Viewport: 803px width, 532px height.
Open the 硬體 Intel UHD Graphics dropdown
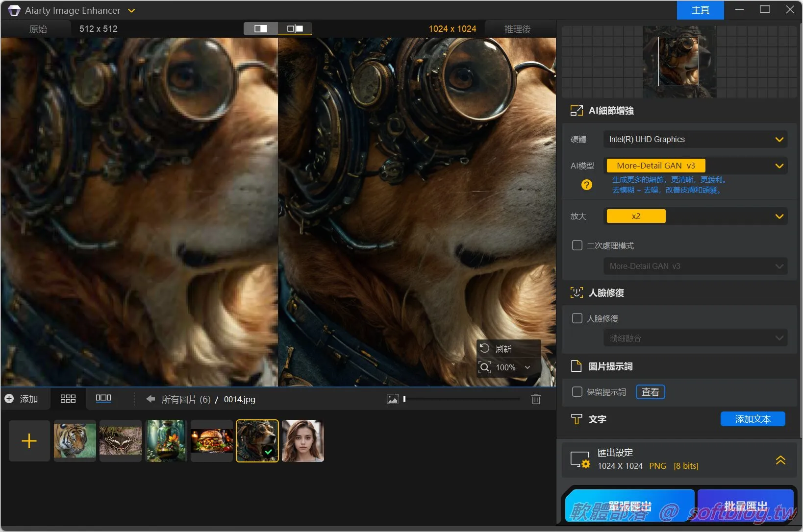coord(695,140)
